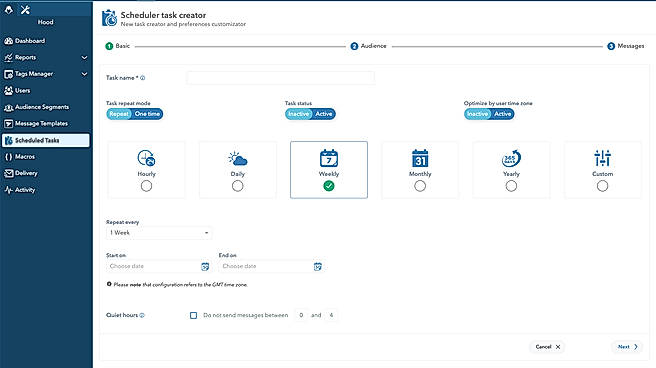656x368 pixels.
Task: Click the Task name info icon
Action: (x=143, y=78)
